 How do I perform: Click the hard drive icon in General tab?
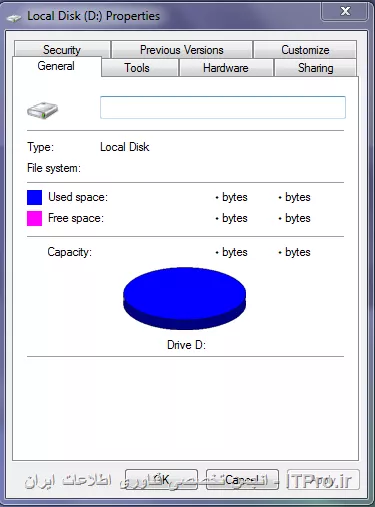click(x=43, y=111)
